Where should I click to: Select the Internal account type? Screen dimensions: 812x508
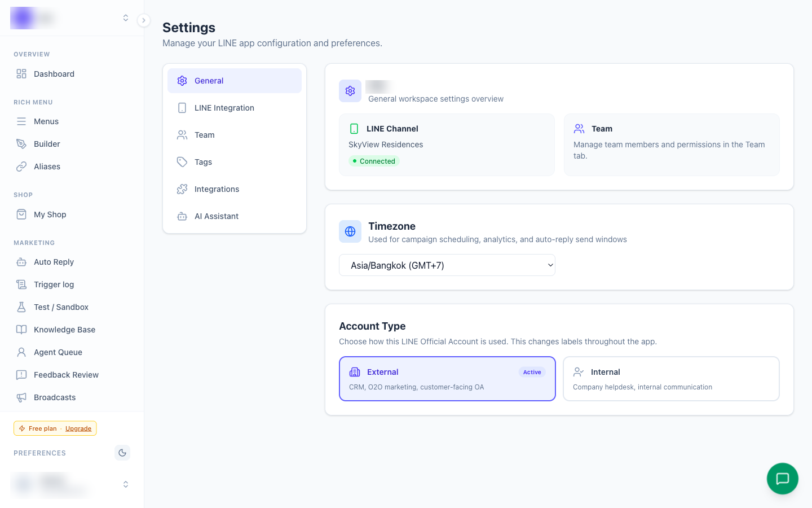pyautogui.click(x=671, y=379)
